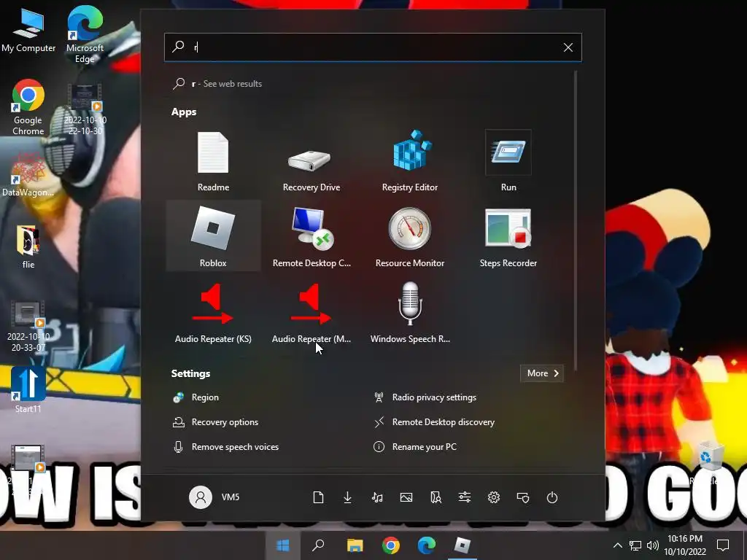The height and width of the screenshot is (560, 747).
Task: Show hidden tray icons chevron
Action: pos(617,545)
